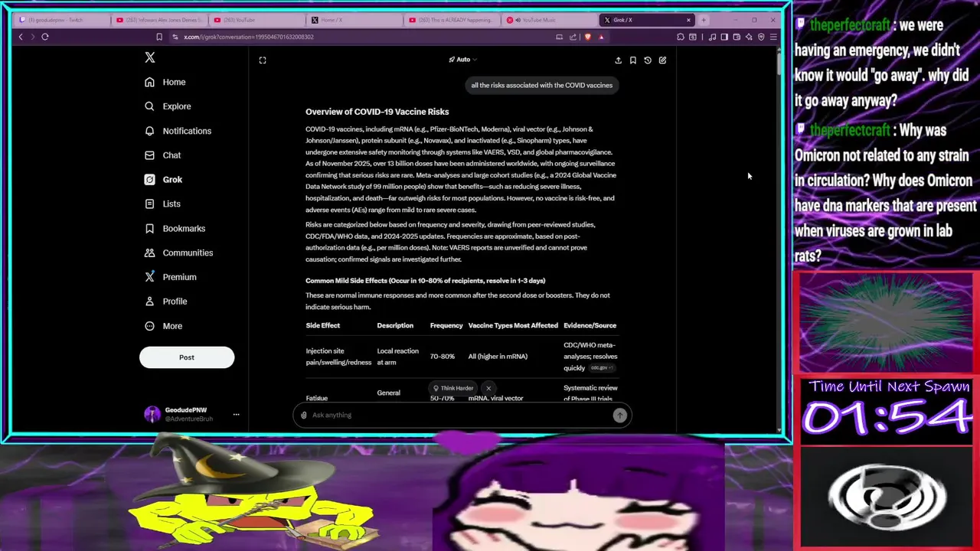Click the Injection site pain/swelling/redness cell
The image size is (980, 551).
(338, 357)
